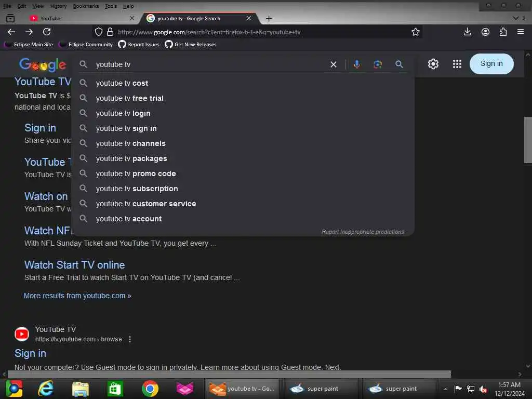The width and height of the screenshot is (532, 399).
Task: Select suggestion youtube tv login
Action: (x=243, y=113)
